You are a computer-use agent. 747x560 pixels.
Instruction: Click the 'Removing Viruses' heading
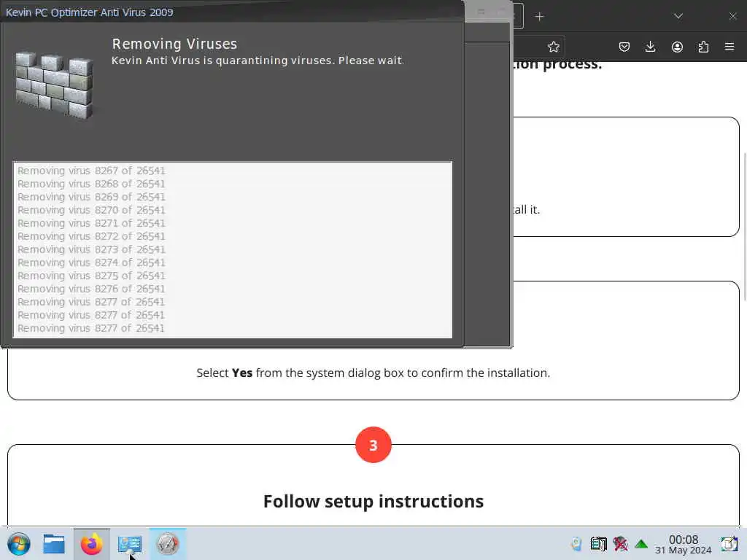(x=174, y=44)
